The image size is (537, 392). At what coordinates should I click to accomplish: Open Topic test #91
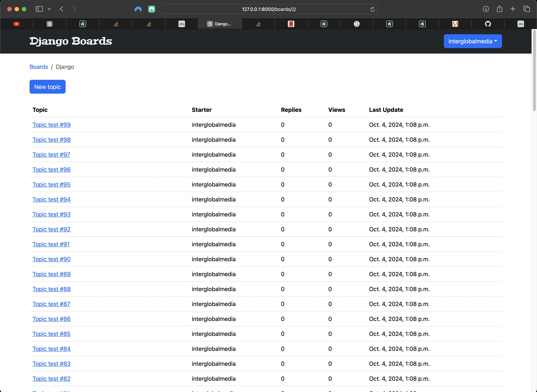pyautogui.click(x=51, y=244)
